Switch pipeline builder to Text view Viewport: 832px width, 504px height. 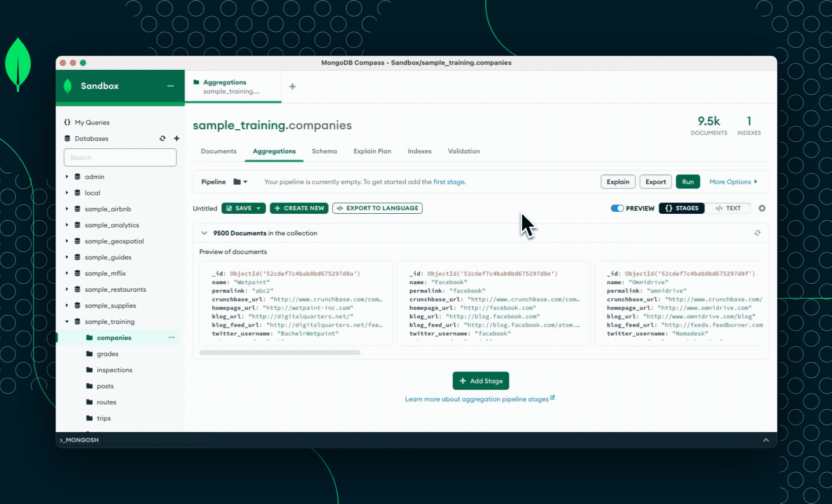click(x=728, y=208)
